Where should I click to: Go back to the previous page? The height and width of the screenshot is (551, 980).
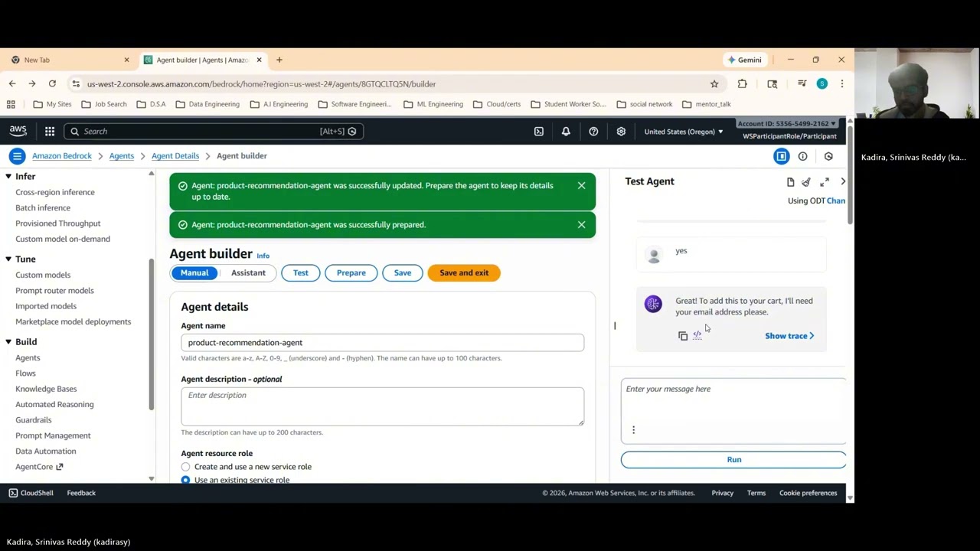[12, 84]
